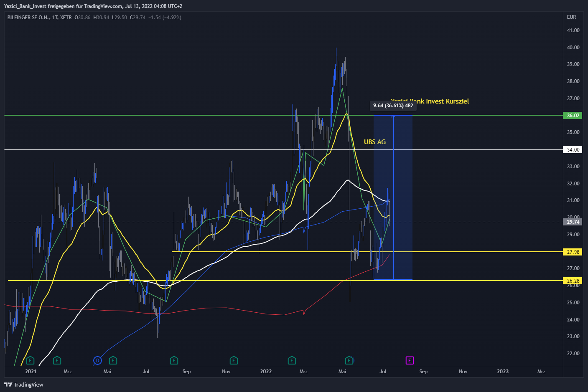Click the −1.54 (−4.92%) change value
This screenshot has width=588, height=392.
(165, 18)
